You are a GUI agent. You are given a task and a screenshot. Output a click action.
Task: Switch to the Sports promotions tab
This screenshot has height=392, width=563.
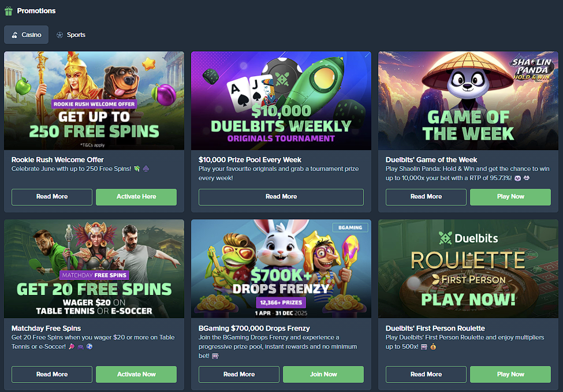(x=70, y=35)
